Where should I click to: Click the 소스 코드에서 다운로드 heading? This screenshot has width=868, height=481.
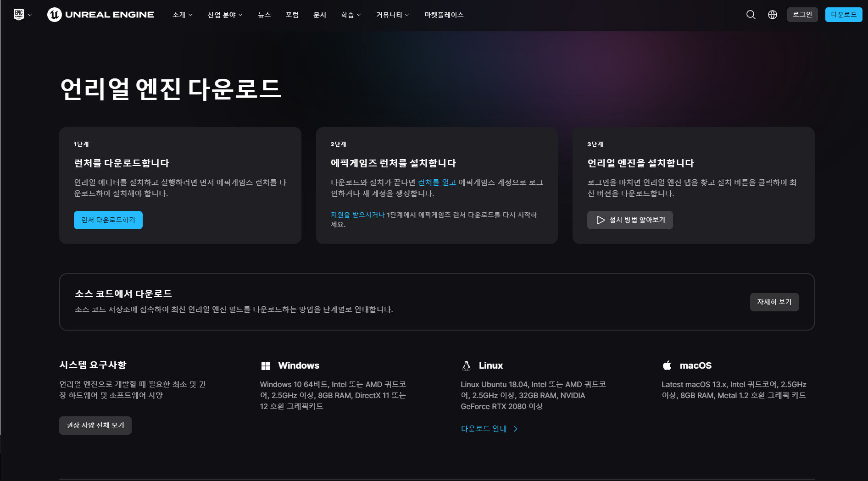pyautogui.click(x=123, y=294)
